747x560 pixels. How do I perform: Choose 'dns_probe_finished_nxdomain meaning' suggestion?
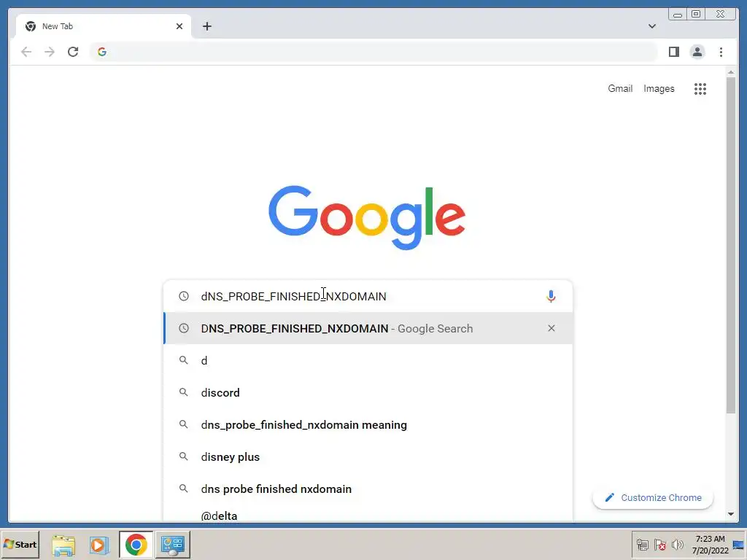[x=368, y=425]
